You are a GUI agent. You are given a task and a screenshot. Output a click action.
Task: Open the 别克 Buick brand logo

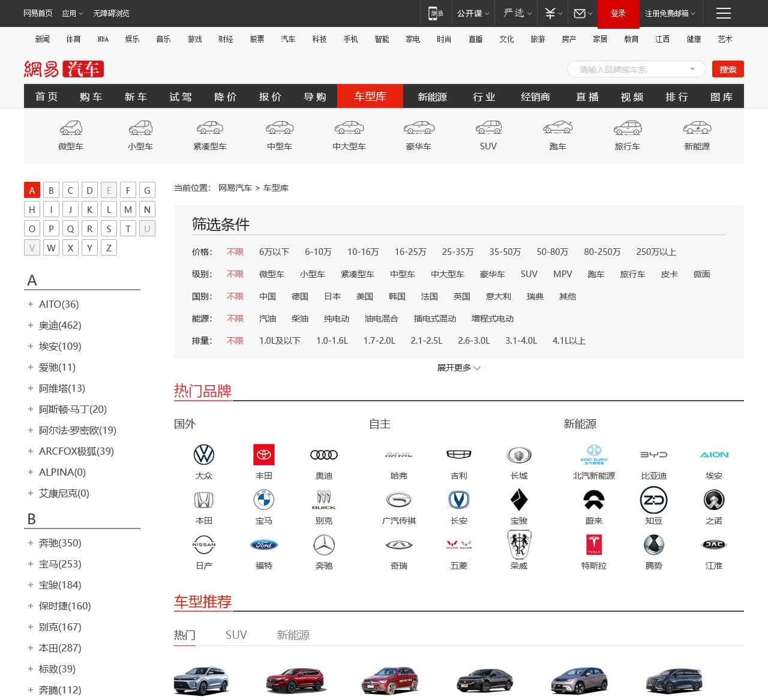[x=324, y=500]
